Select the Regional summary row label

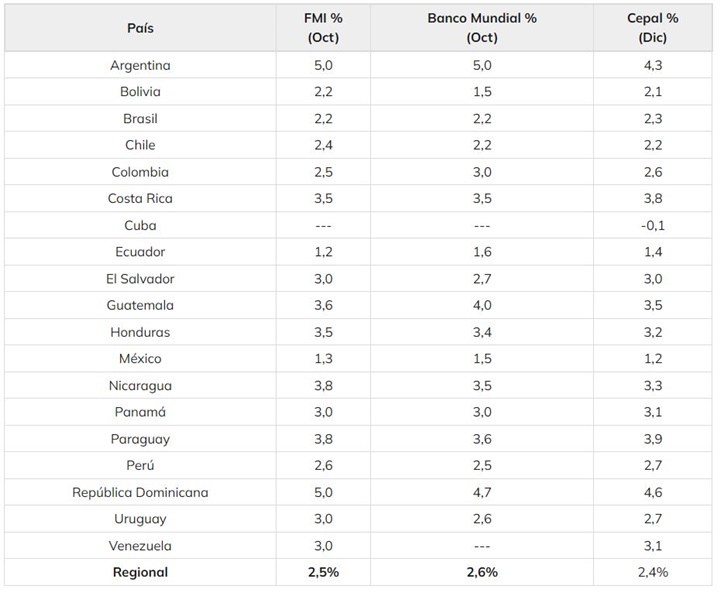coord(140,572)
